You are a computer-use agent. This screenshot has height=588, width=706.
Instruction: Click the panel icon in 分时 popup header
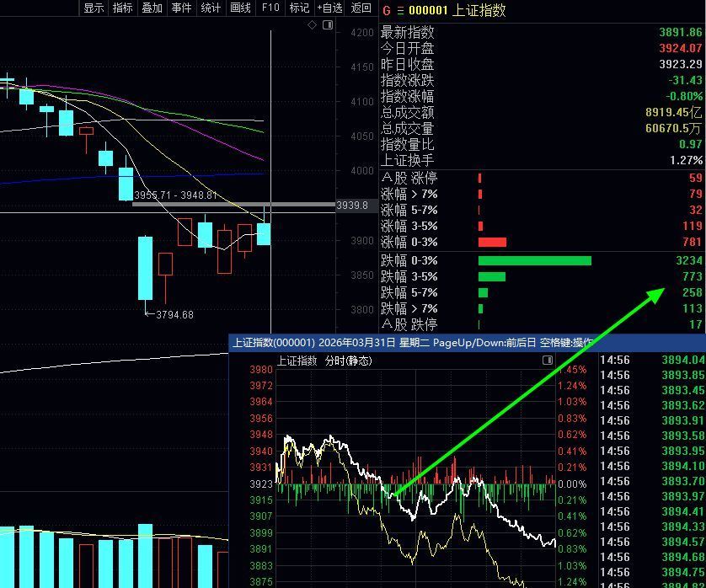[548, 361]
